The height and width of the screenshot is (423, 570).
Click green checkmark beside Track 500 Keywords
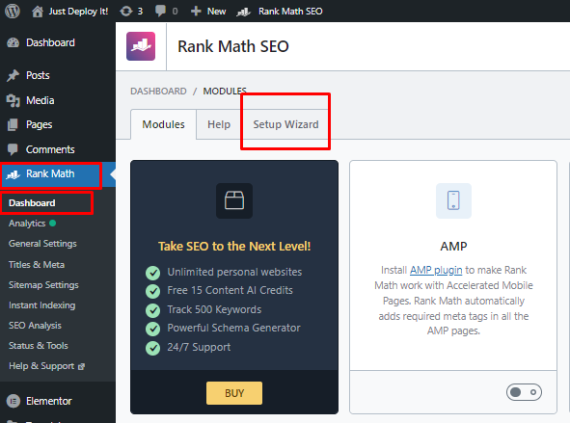[153, 310]
